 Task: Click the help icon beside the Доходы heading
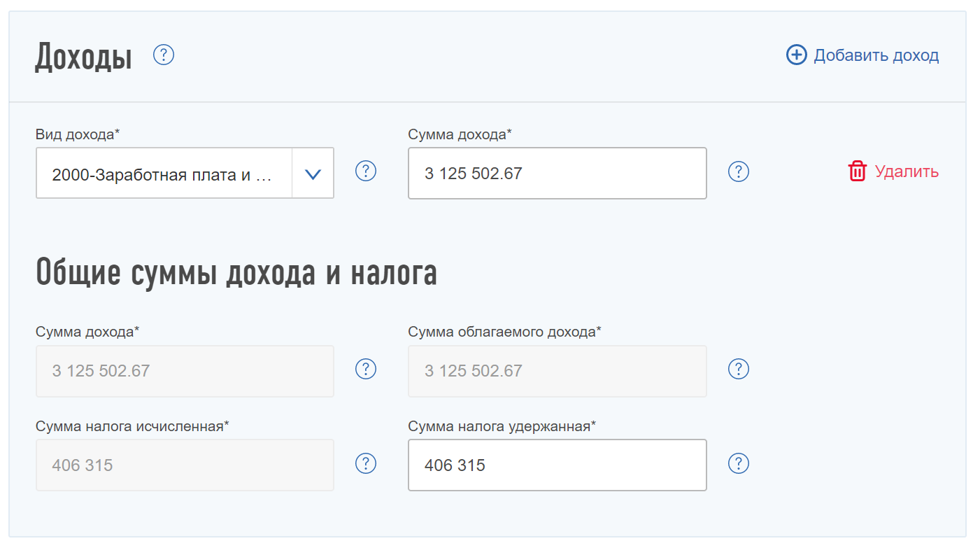164,55
